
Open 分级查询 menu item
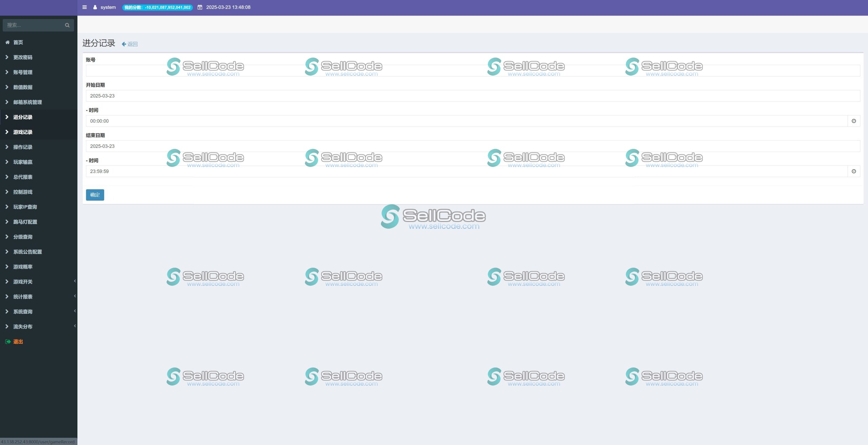point(39,237)
